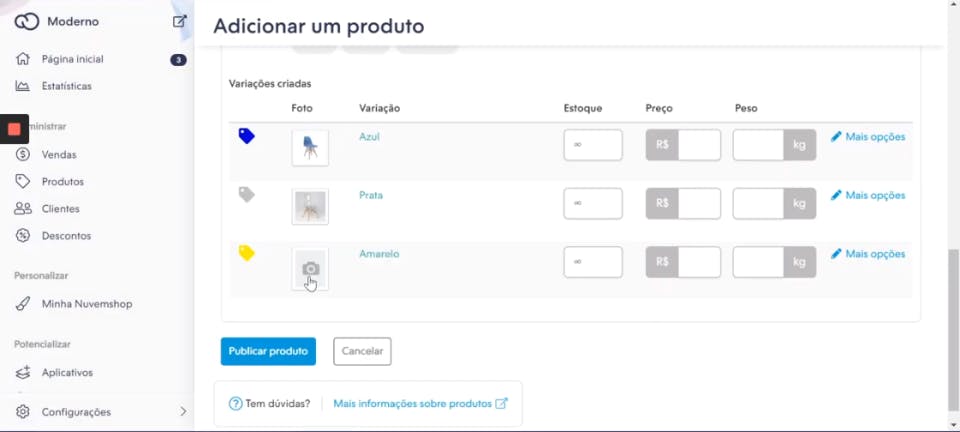Click the pencil icon for Azul Mais opções

point(836,136)
